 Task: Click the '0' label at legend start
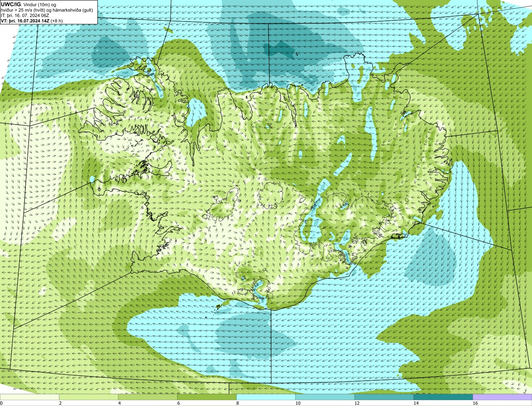1,403
